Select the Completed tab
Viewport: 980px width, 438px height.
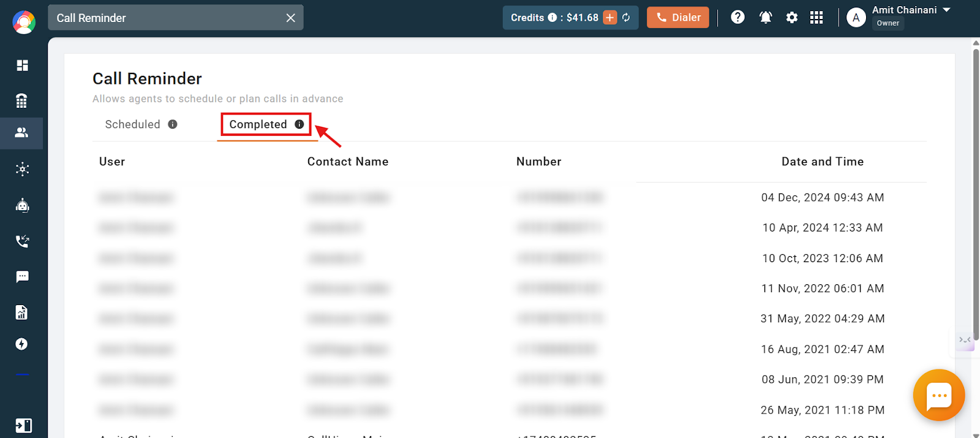[258, 124]
